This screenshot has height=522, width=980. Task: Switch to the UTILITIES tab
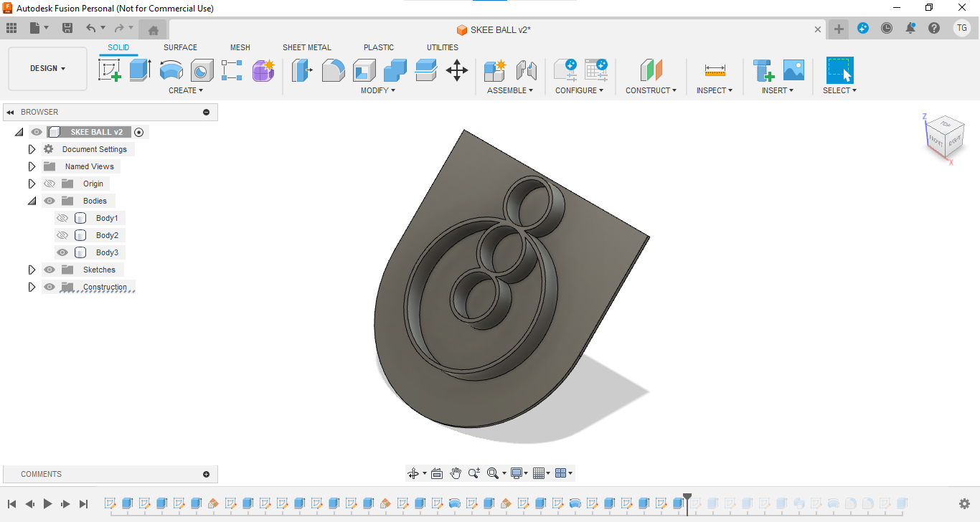tap(443, 47)
